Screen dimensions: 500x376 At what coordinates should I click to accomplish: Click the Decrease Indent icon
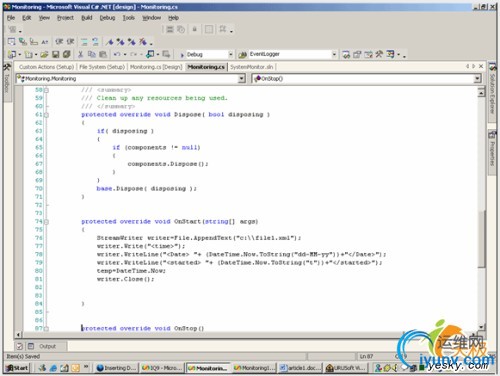pos(59,42)
